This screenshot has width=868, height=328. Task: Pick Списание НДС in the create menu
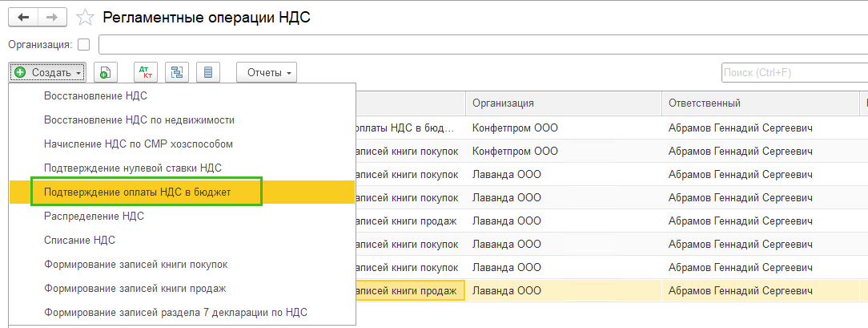click(x=82, y=240)
